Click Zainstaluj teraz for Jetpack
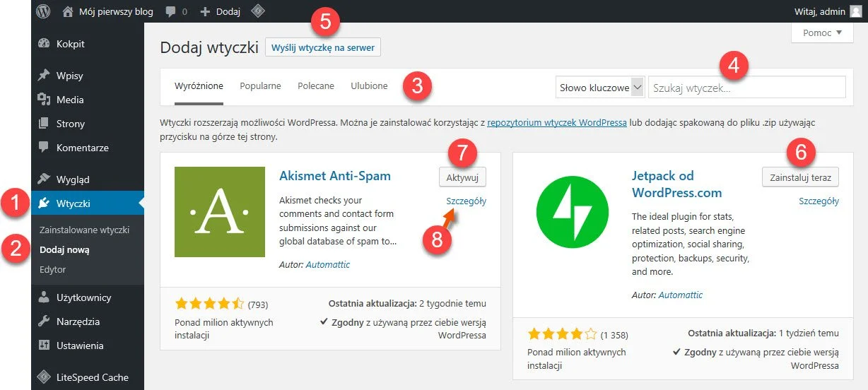 pos(800,177)
